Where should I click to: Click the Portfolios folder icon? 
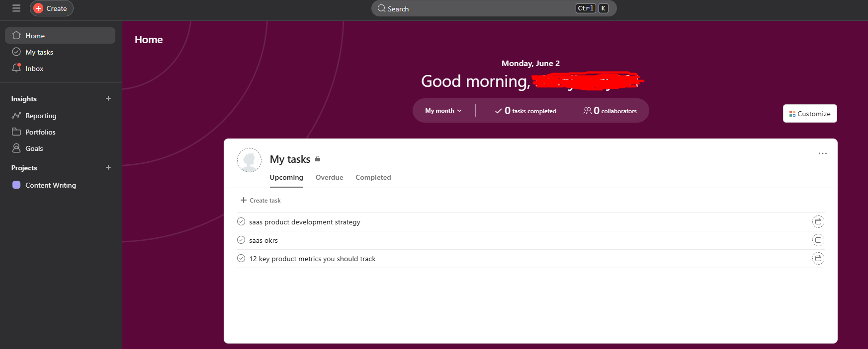(16, 132)
